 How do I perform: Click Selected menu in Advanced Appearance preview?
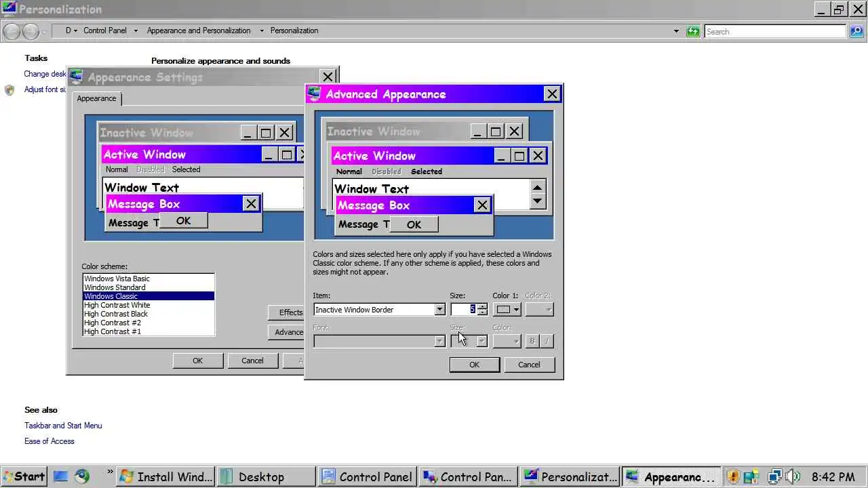(x=427, y=171)
